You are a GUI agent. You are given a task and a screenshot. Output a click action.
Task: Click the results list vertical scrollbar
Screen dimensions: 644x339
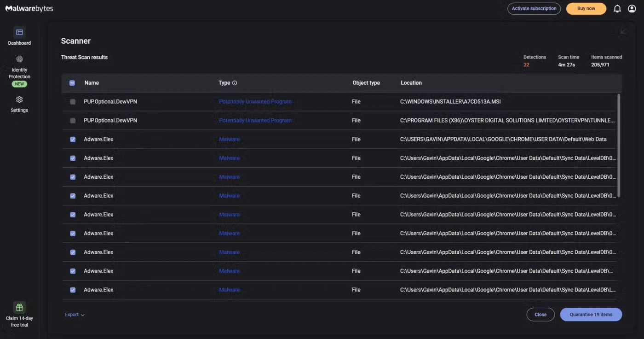pos(619,145)
